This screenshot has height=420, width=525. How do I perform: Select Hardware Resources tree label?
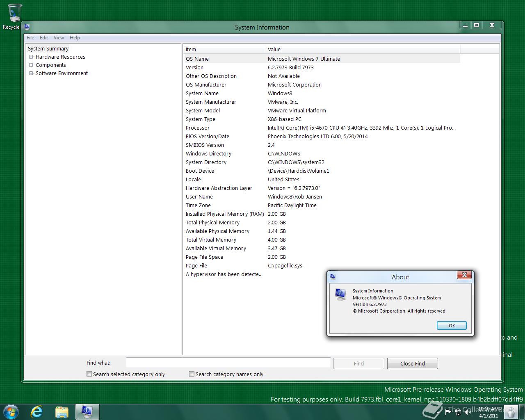(60, 57)
